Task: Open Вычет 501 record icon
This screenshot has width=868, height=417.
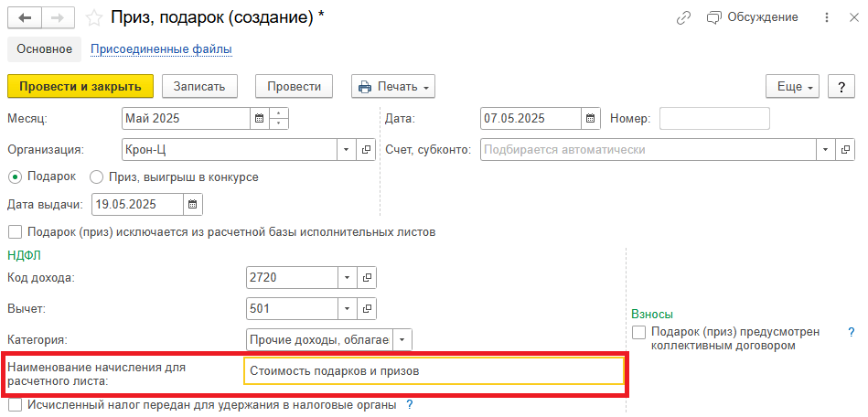Action: pos(366,308)
